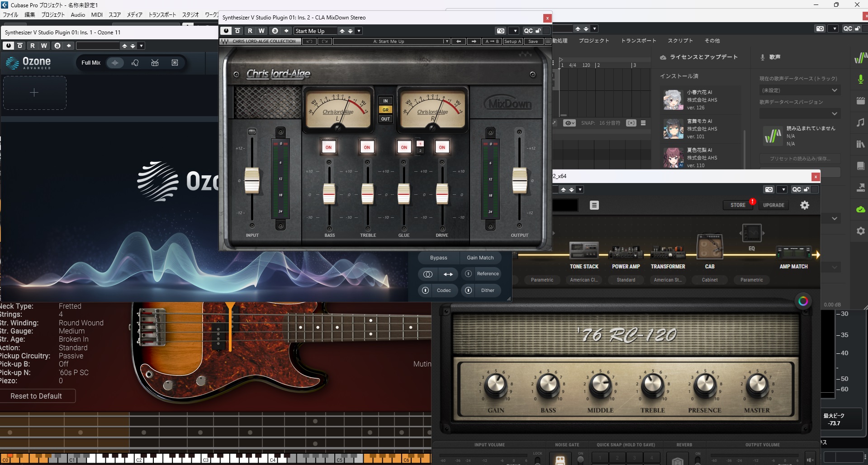Click Ozone Gain Match button
868x465 pixels.
[x=480, y=258]
